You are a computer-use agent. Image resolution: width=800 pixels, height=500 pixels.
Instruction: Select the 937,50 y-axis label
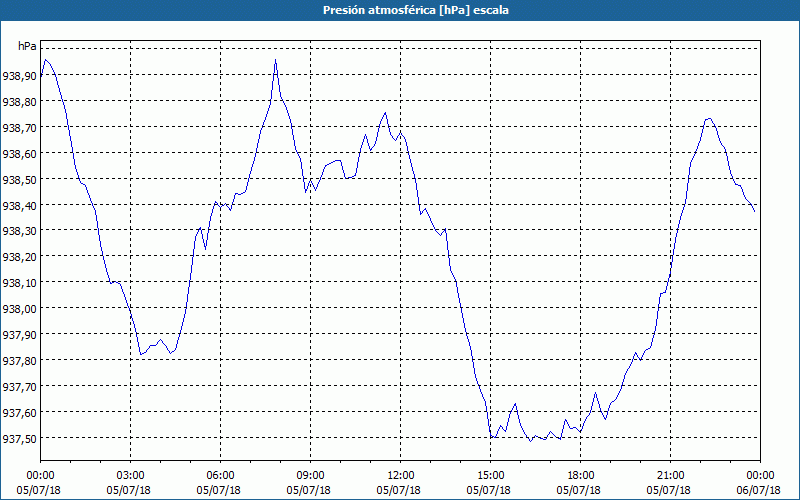point(19,438)
